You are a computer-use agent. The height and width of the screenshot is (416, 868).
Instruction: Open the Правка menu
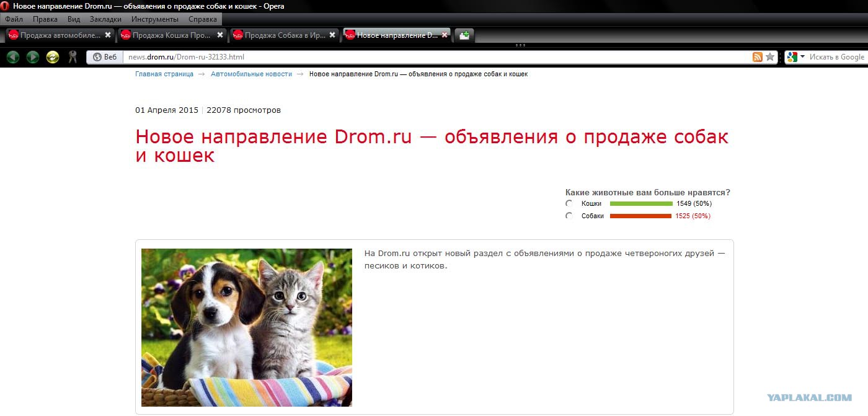point(45,19)
